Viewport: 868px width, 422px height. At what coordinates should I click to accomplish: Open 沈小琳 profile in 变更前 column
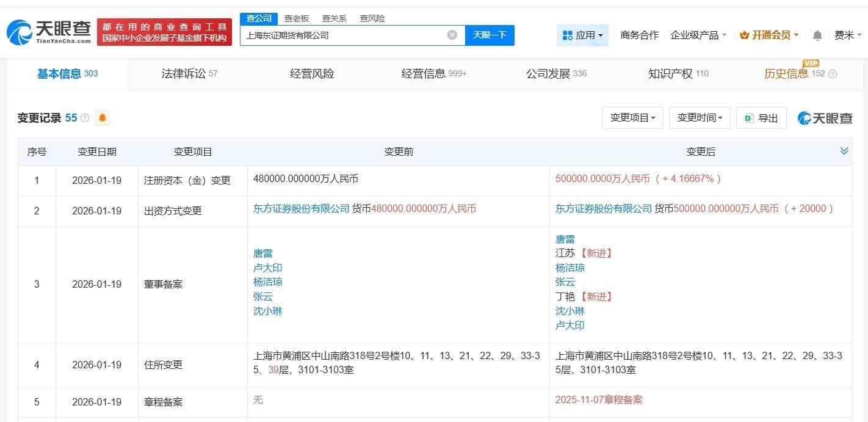coord(268,311)
